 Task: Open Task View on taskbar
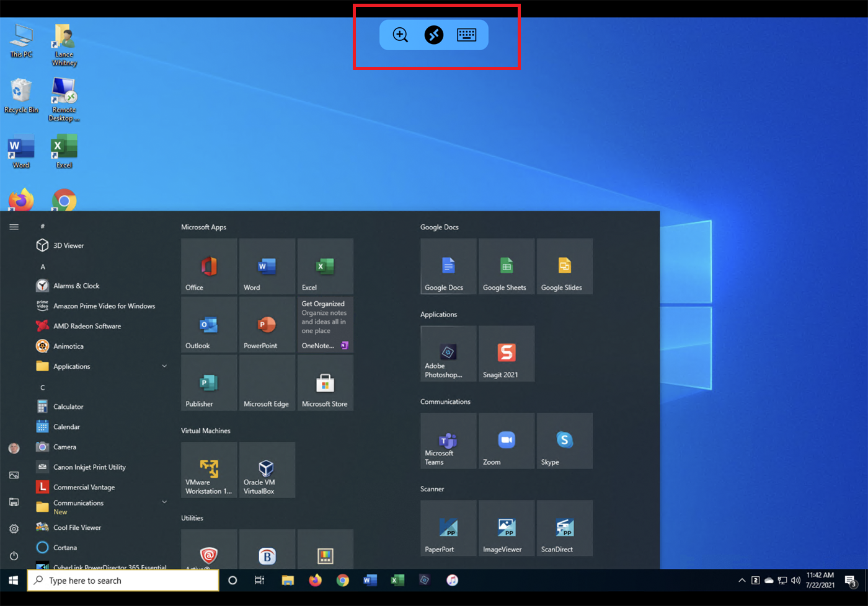click(260, 581)
